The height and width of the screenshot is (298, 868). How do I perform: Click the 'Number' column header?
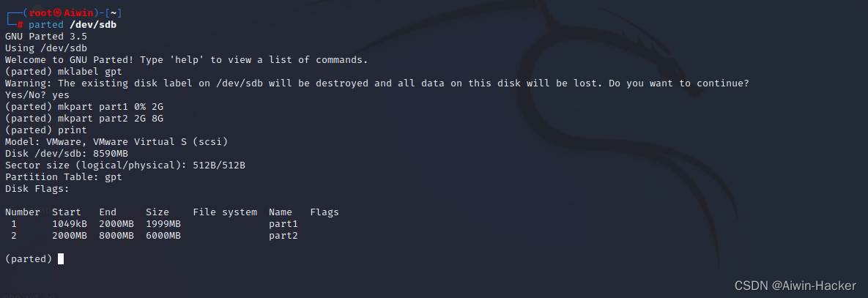point(23,212)
